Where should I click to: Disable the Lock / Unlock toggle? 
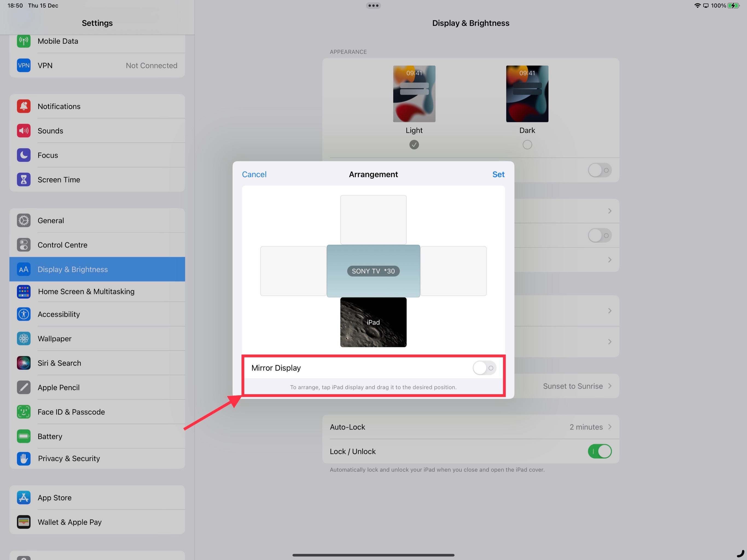pyautogui.click(x=600, y=451)
